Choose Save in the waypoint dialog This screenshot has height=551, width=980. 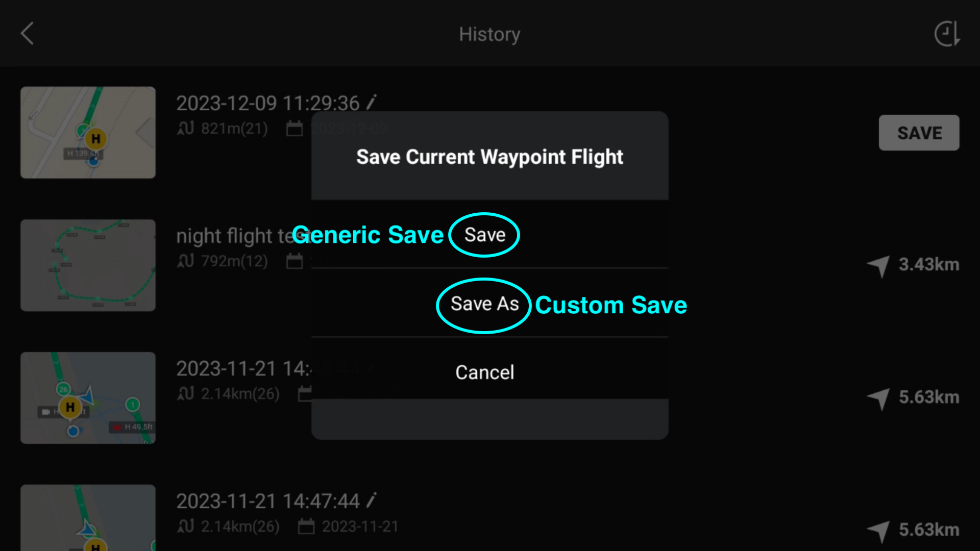(485, 235)
